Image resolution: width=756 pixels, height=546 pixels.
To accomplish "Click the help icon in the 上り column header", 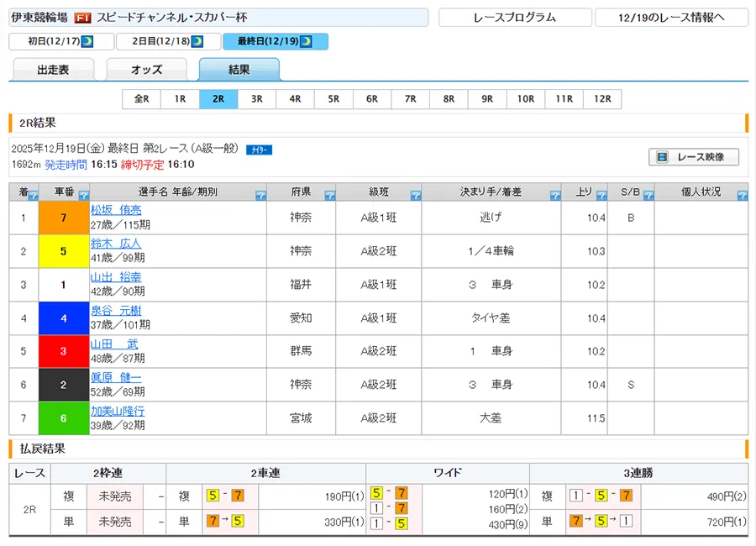I will pyautogui.click(x=601, y=196).
